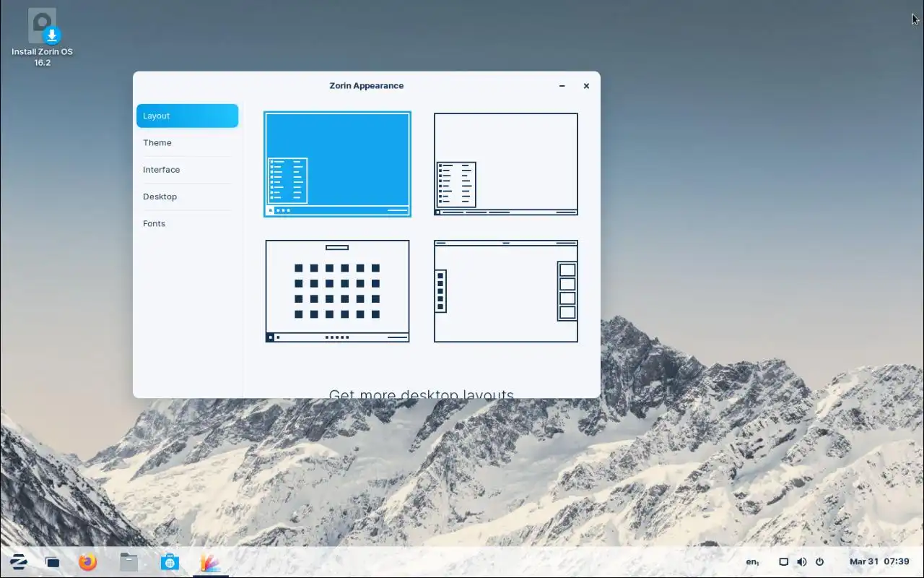Open the Interface settings section
This screenshot has height=578, width=924.
click(x=187, y=170)
